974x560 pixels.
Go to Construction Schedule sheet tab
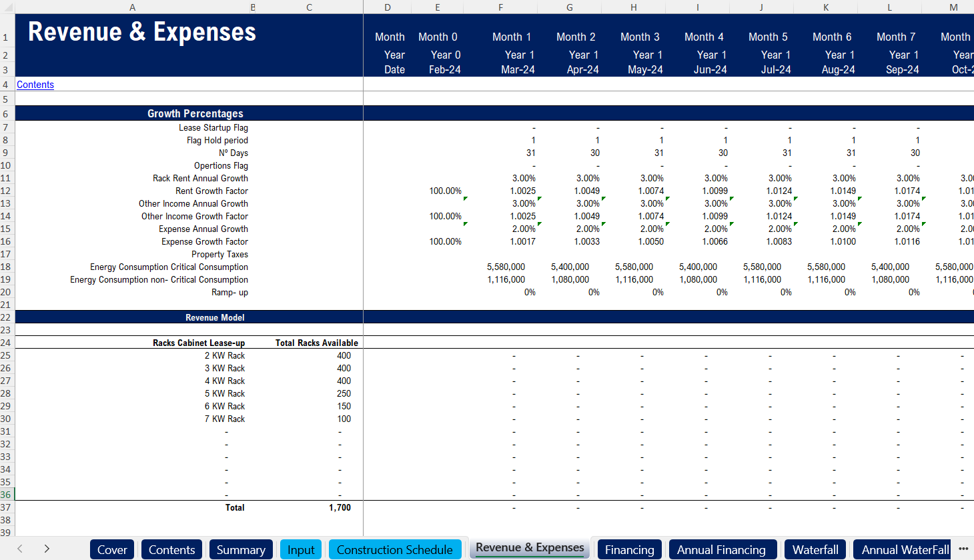(394, 550)
